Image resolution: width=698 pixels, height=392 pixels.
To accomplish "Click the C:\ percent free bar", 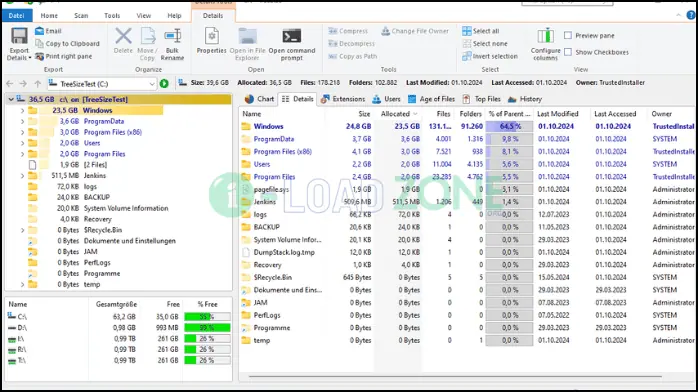I will [x=207, y=317].
